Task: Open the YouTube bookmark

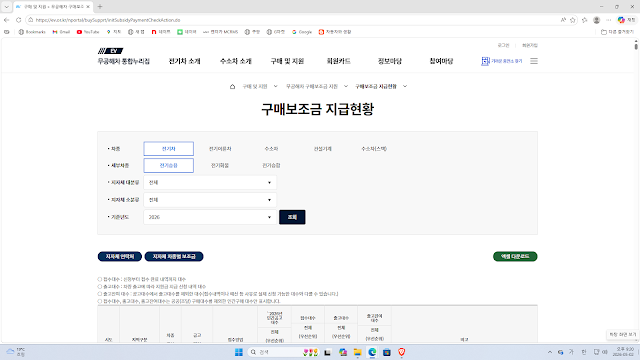Action: pyautogui.click(x=88, y=32)
